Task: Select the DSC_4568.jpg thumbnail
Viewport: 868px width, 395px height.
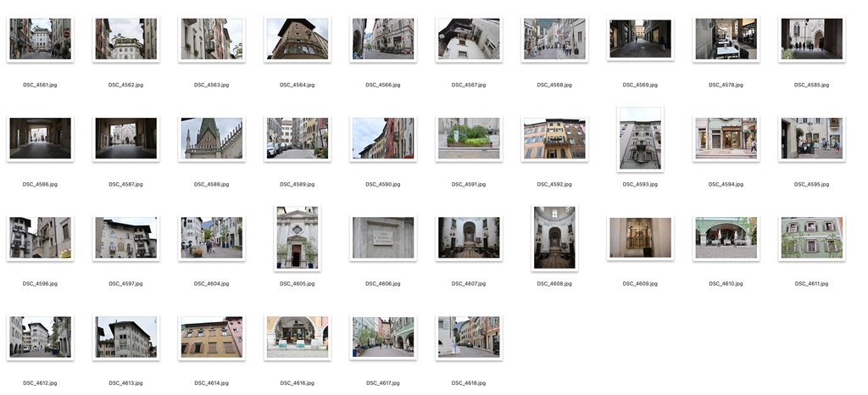Action: coord(554,39)
